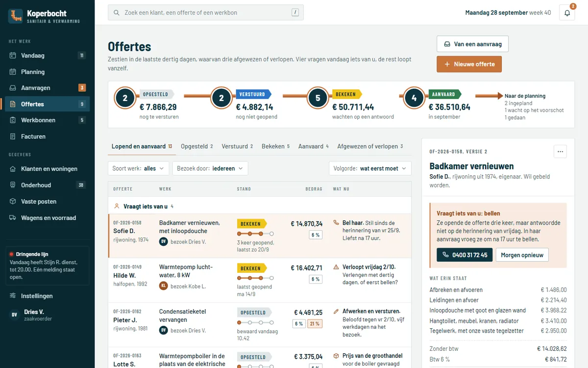Screen dimensions: 588x368
Task: Click the Morgen opnieuw button
Action: coord(522,255)
